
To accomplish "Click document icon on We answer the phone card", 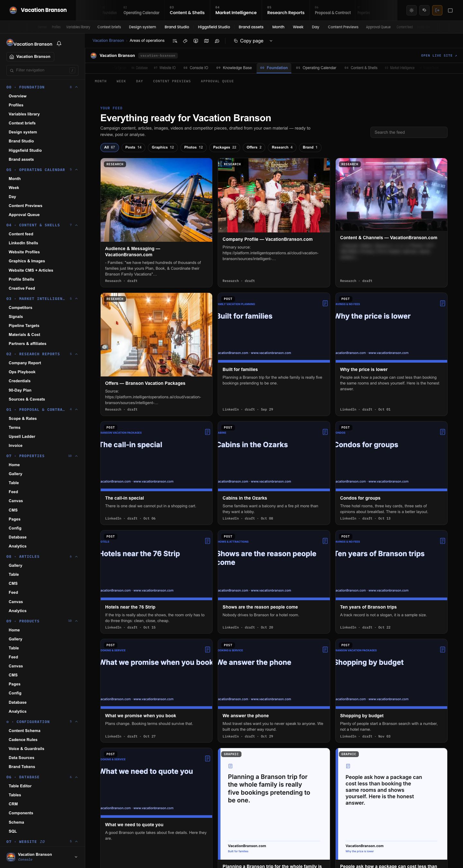I will click(x=325, y=650).
